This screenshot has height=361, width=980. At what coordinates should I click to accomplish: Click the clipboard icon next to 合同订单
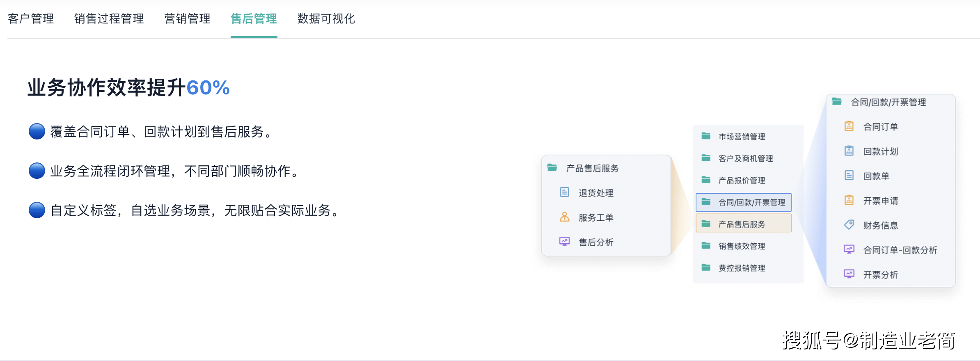coord(849,126)
